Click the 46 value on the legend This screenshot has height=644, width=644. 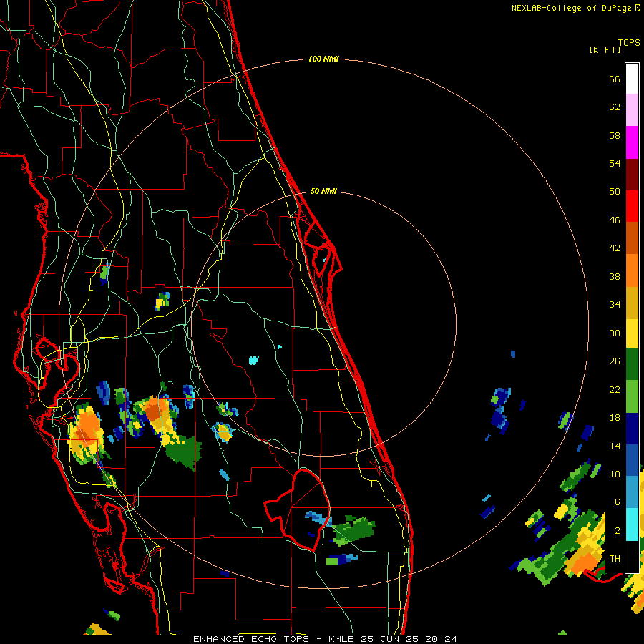pyautogui.click(x=615, y=220)
